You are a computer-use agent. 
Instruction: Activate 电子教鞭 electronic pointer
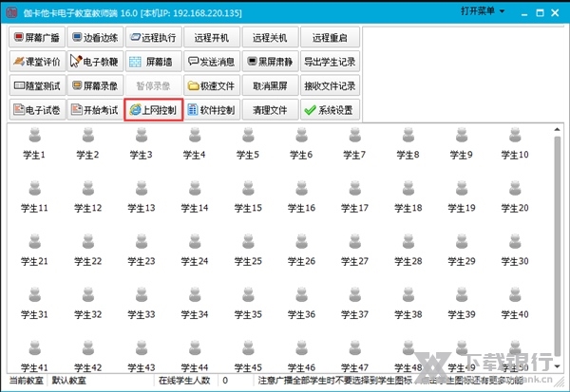coord(95,62)
